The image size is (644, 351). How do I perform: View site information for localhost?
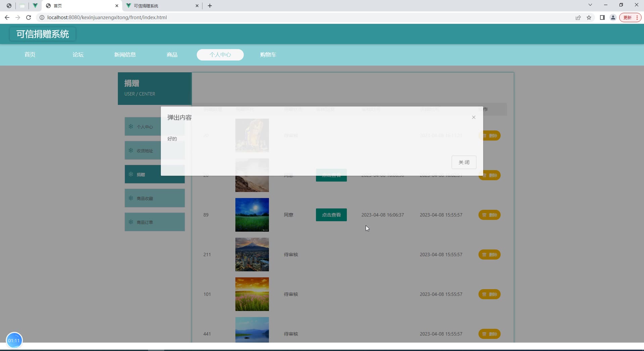pos(42,17)
